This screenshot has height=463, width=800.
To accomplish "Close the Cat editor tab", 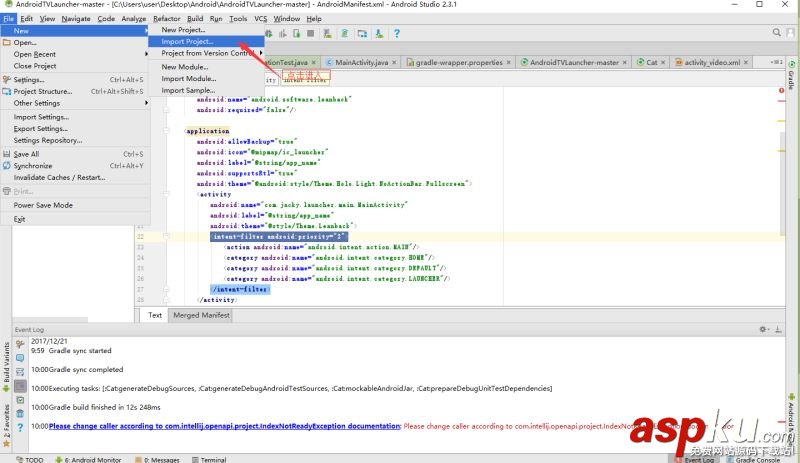I will [x=663, y=62].
